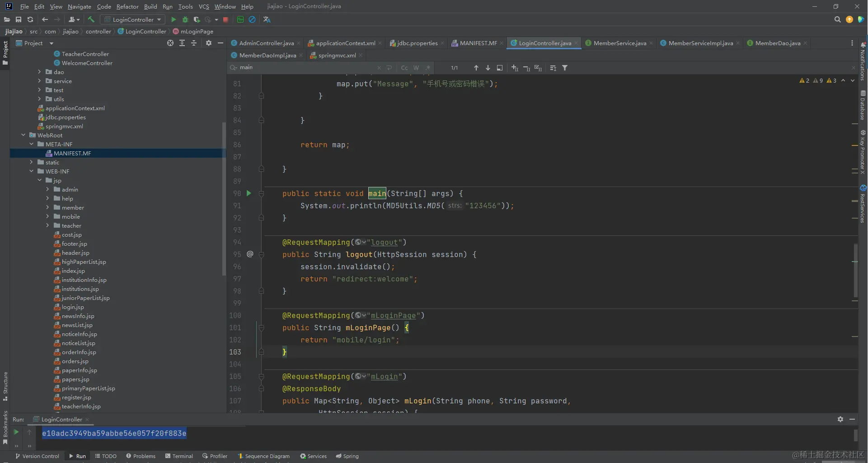Switch to the springmvc.xml tab
This screenshot has width=868, height=463.
[337, 55]
